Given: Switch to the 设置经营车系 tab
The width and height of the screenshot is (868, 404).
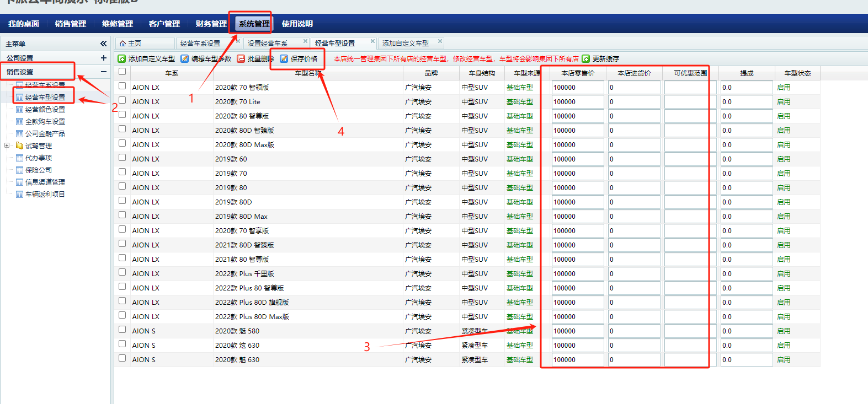Looking at the screenshot, I should pos(268,43).
